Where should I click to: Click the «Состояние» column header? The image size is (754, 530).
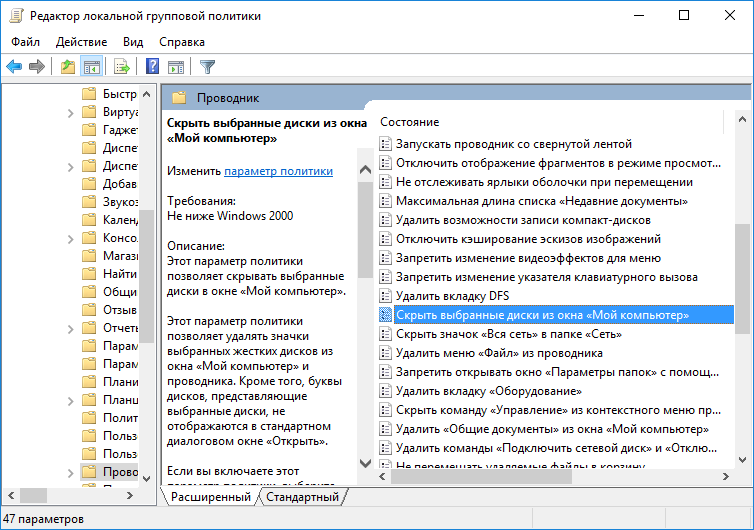coord(409,122)
